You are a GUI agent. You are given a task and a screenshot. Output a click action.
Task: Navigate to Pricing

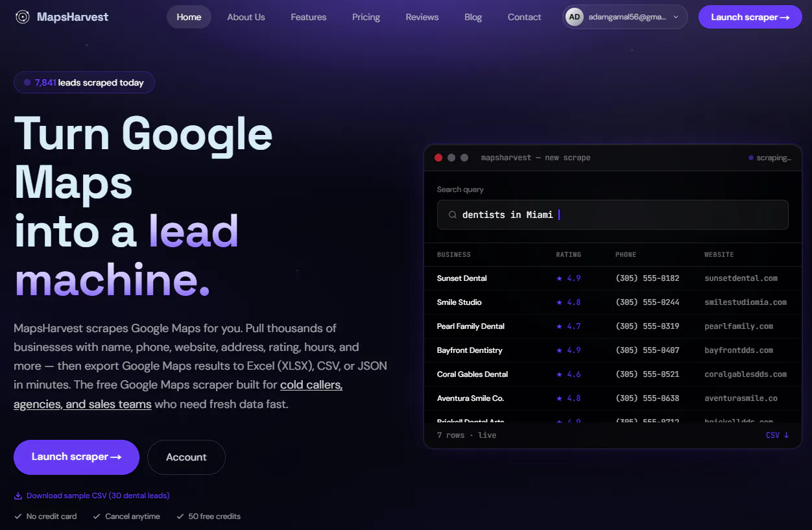[366, 17]
